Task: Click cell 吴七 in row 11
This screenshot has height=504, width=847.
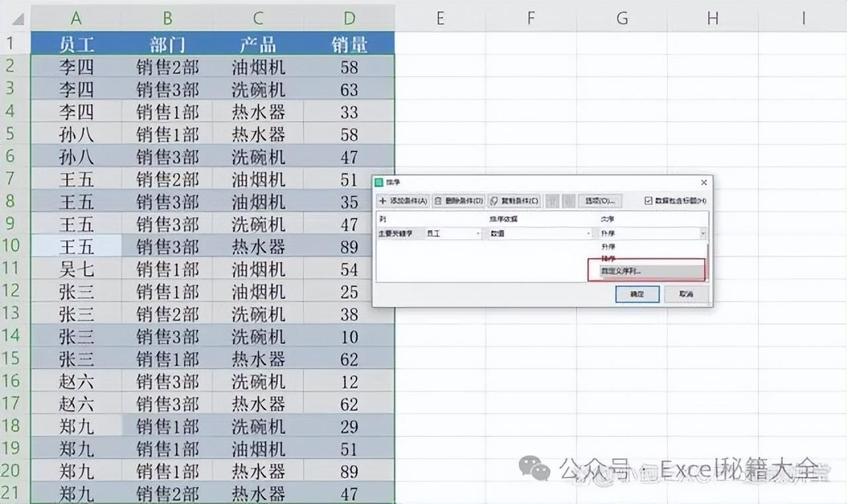Action: (x=76, y=269)
